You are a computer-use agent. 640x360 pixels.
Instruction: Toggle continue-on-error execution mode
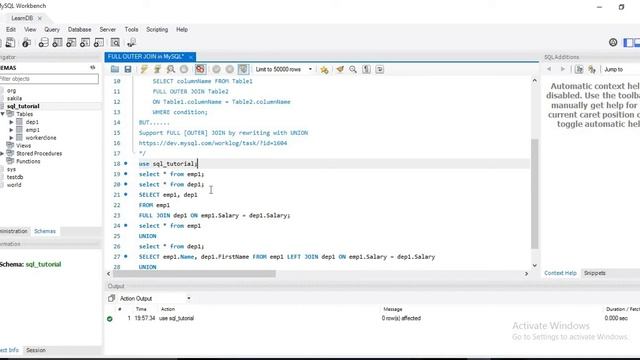200,69
